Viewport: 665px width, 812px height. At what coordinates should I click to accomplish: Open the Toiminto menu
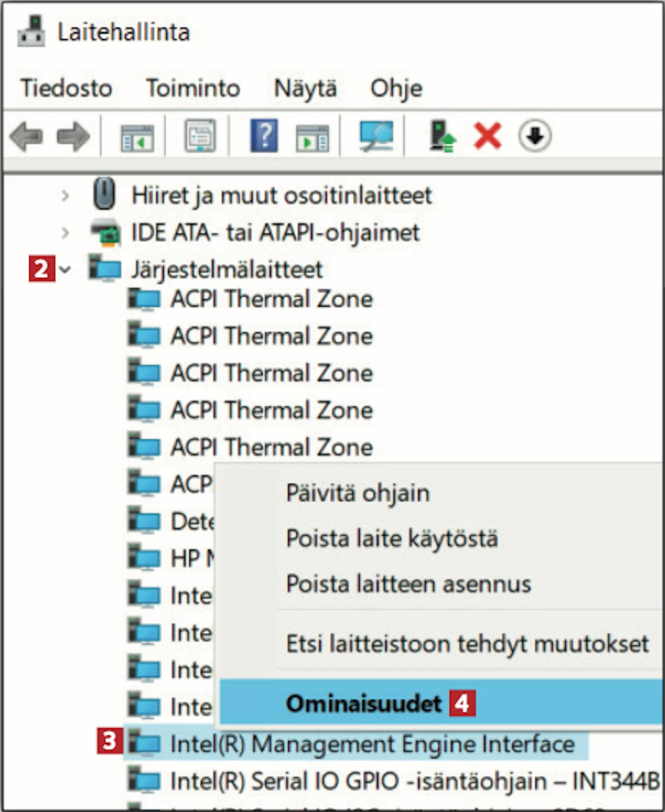(x=193, y=88)
